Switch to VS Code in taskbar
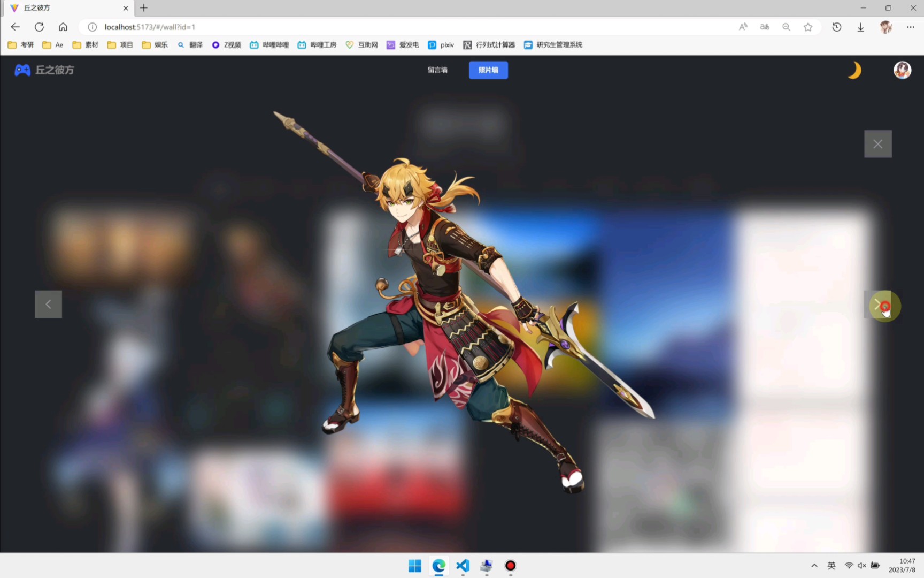Screen dimensions: 924x578 463,566
